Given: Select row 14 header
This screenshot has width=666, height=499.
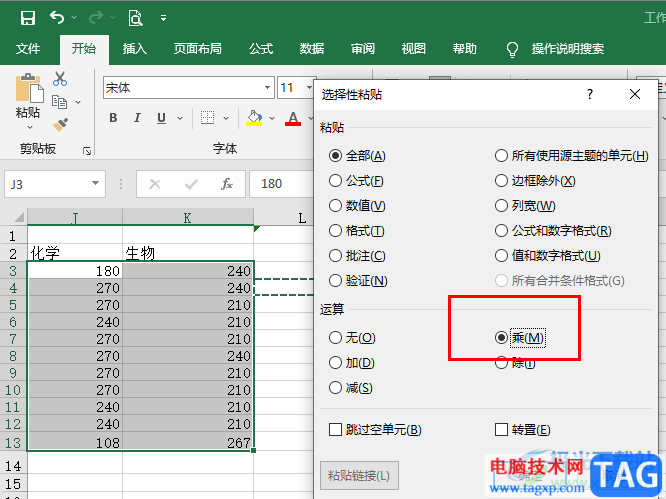Looking at the screenshot, I should pyautogui.click(x=13, y=466).
